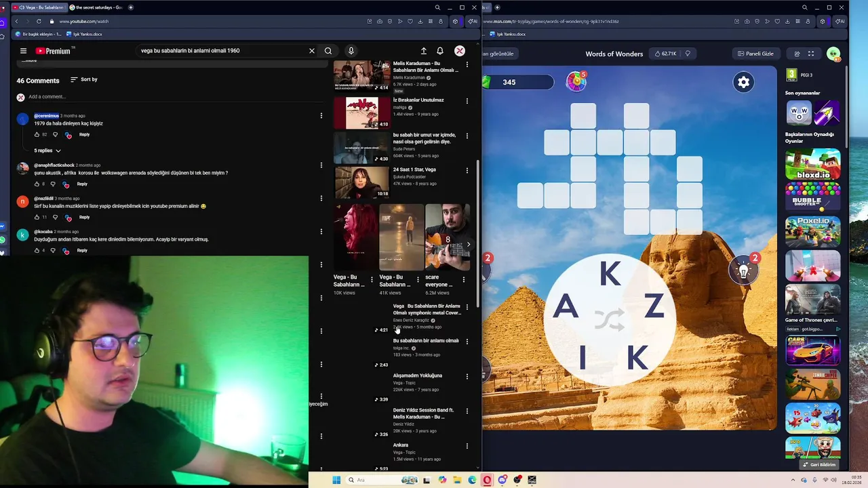Open the YouTube guide hamburger menu
The height and width of the screenshot is (488, 868).
click(x=23, y=51)
